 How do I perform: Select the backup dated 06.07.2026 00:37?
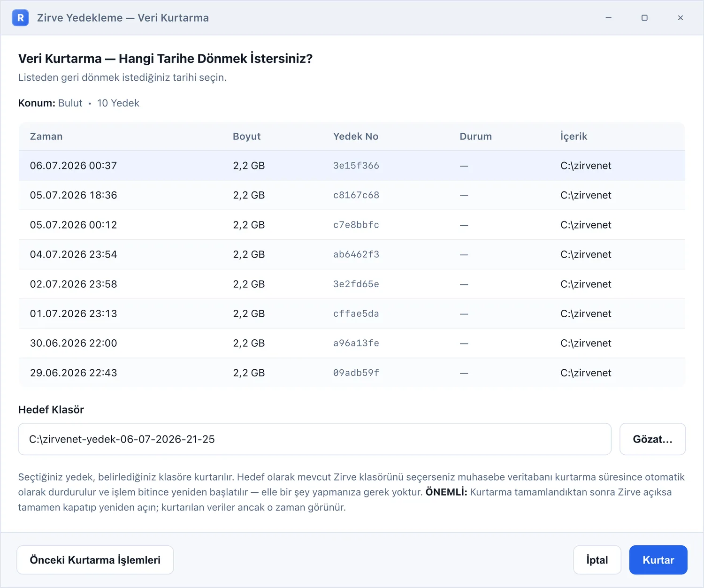tap(352, 166)
